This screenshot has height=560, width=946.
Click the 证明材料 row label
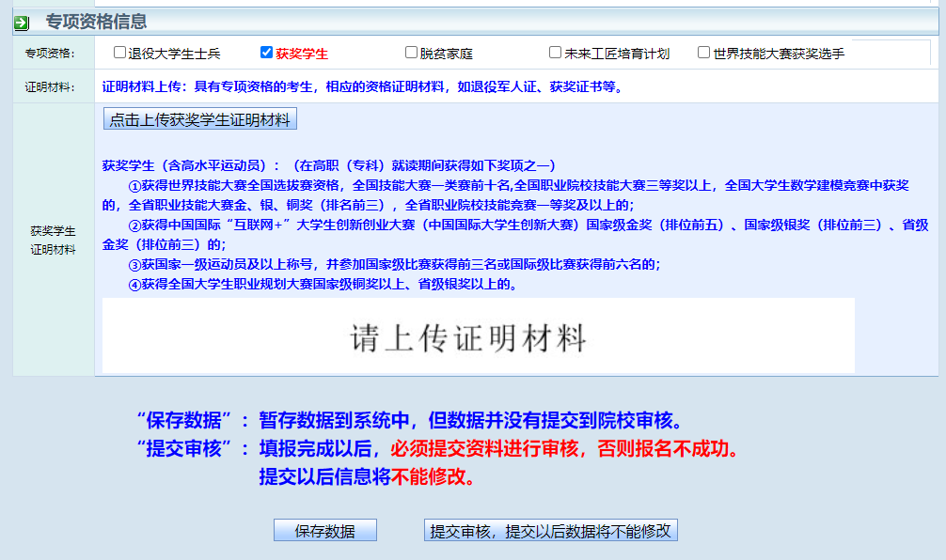point(51,87)
